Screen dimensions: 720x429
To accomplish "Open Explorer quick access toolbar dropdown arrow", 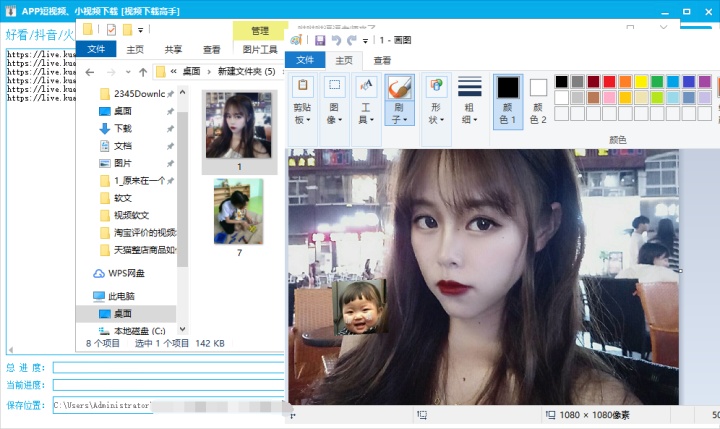I will (141, 30).
